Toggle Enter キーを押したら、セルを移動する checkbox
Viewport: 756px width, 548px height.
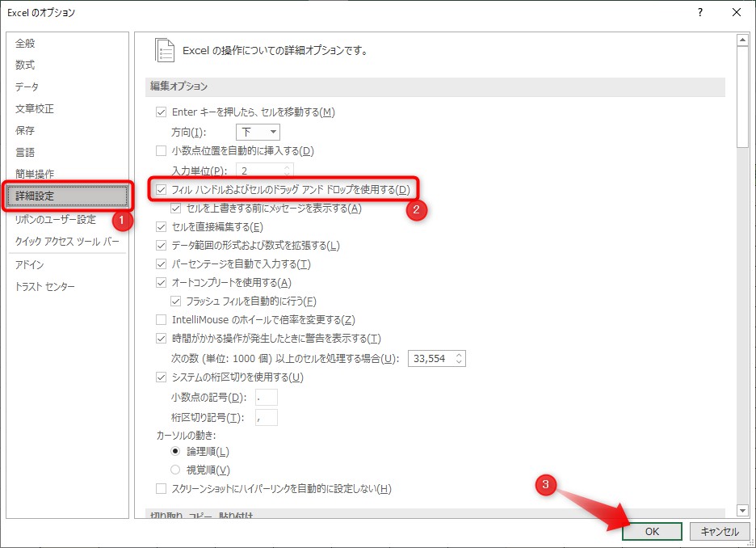pyautogui.click(x=161, y=112)
